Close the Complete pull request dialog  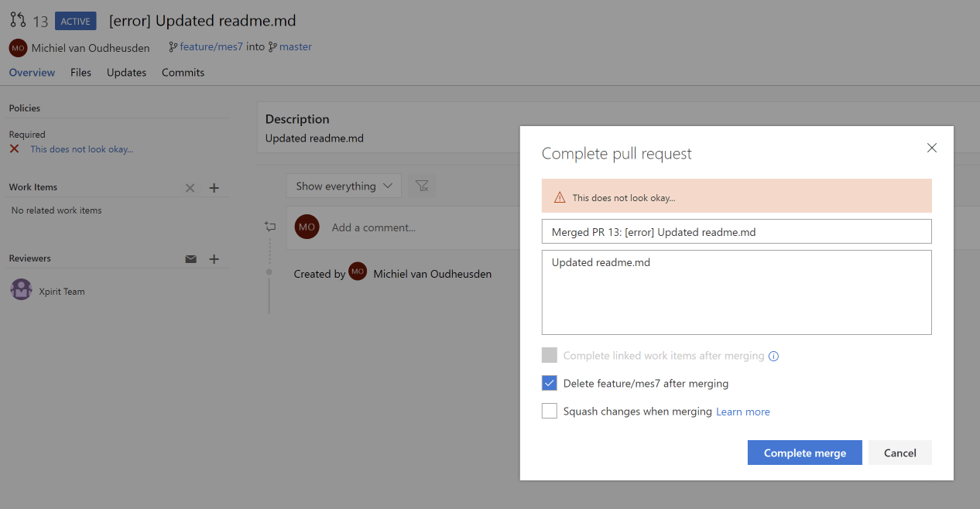931,148
